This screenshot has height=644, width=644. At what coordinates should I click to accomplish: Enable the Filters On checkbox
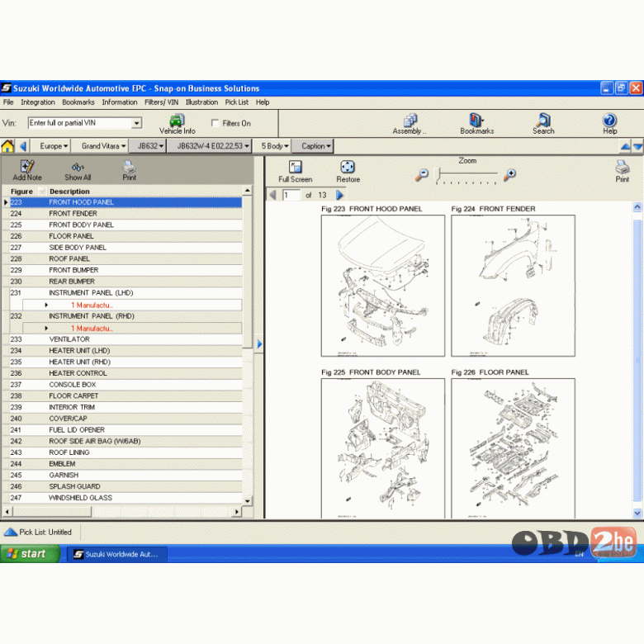215,123
